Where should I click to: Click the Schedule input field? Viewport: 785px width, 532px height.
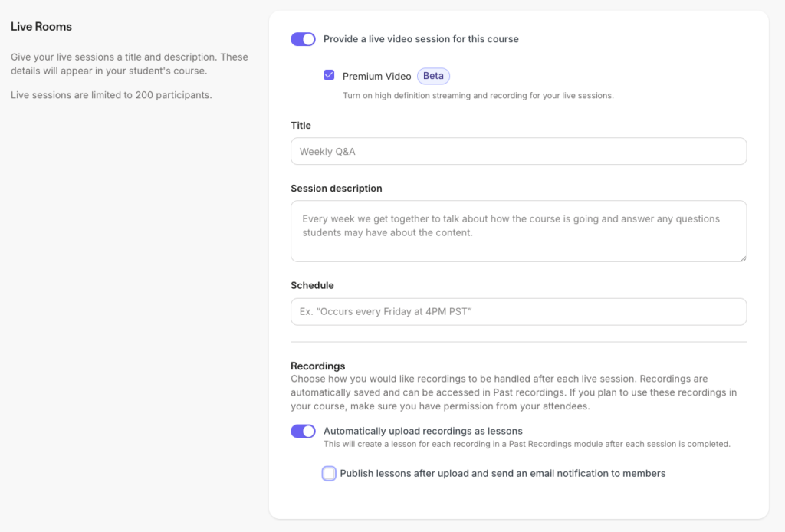click(518, 311)
